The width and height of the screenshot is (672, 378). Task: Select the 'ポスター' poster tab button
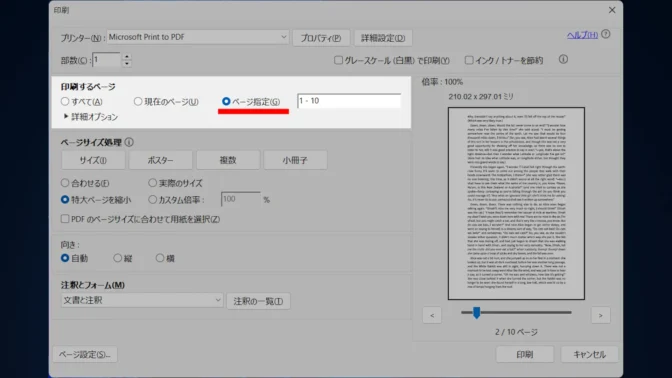point(160,160)
